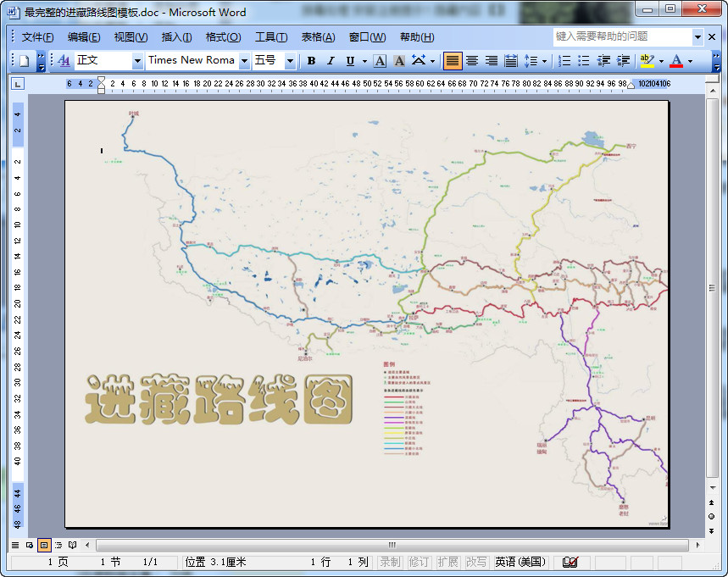Click the line spacing icon

[x=531, y=61]
